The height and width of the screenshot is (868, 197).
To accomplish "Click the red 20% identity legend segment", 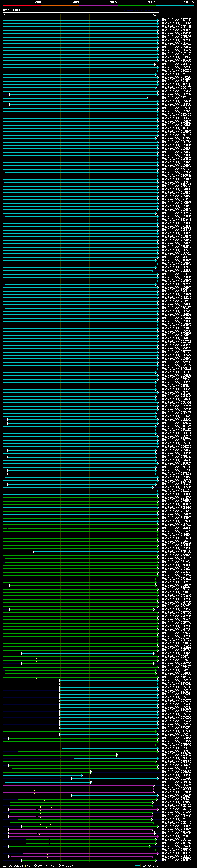I will [x=22, y=6].
